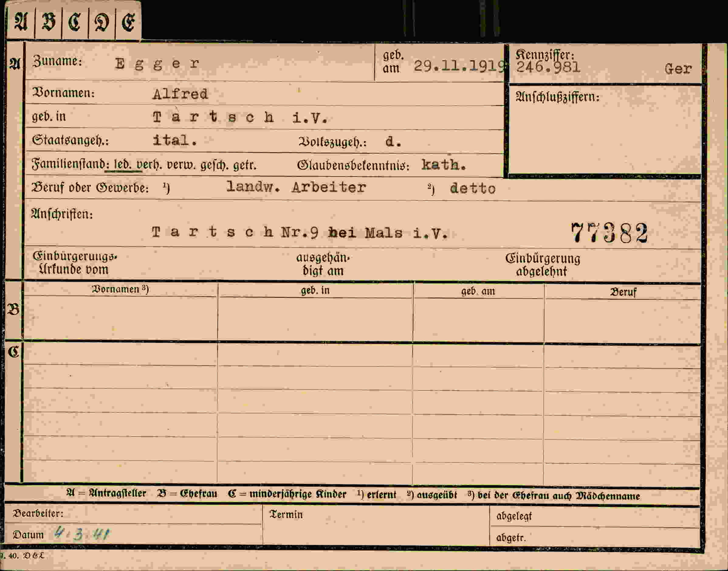Click footnote '3) bei der Ehefrau auch Mädchenname'
Screen dimensions: 728x571
pyautogui.click(x=554, y=496)
